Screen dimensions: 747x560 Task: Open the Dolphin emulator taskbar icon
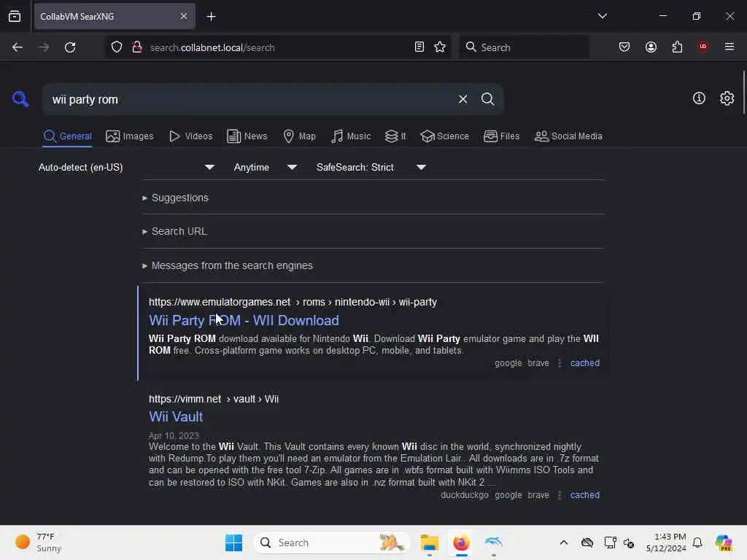click(494, 542)
